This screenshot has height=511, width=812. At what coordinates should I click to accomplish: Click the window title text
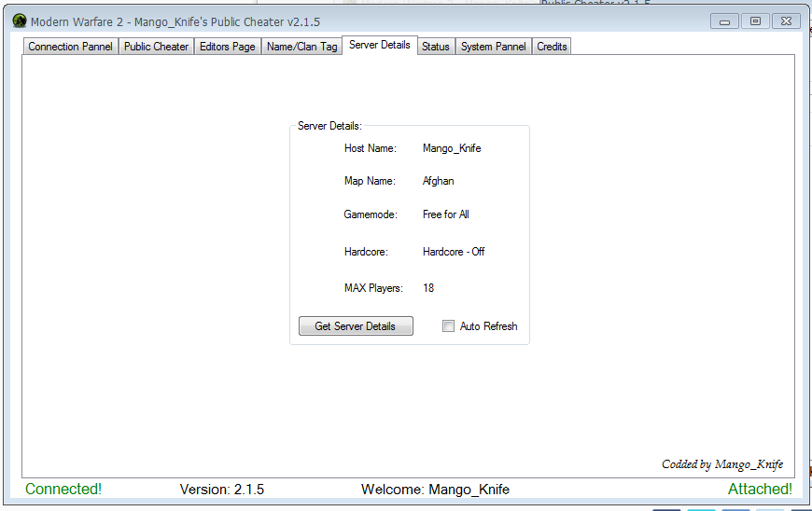[175, 22]
